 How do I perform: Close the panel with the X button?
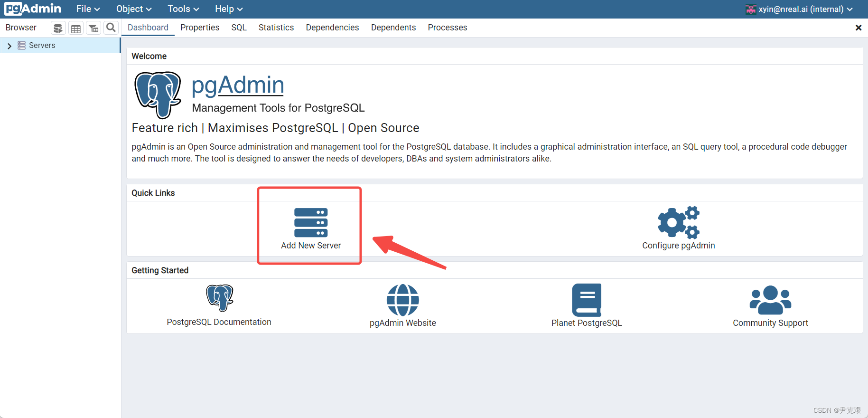(x=858, y=28)
